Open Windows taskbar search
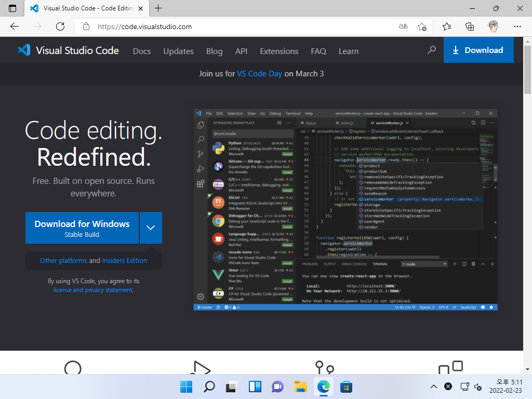The height and width of the screenshot is (399, 532). (209, 387)
